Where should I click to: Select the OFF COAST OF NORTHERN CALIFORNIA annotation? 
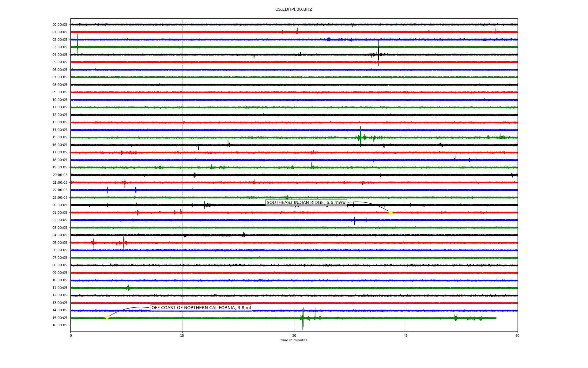coord(201,308)
